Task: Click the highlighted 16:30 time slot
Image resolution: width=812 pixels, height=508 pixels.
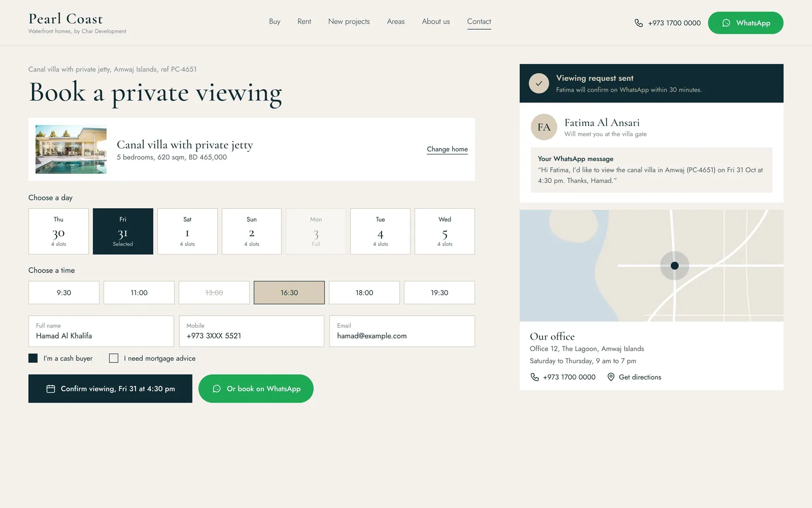Action: (x=289, y=293)
